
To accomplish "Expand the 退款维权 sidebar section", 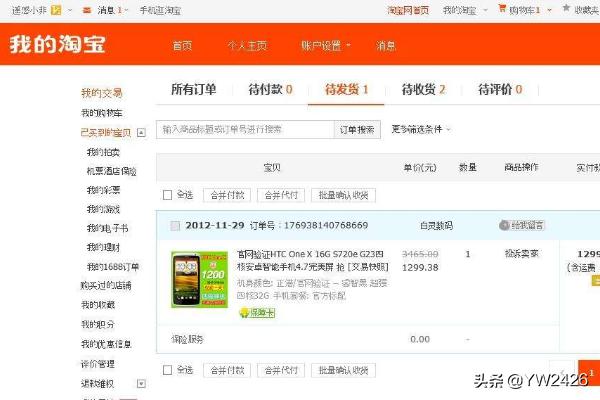I will [141, 383].
